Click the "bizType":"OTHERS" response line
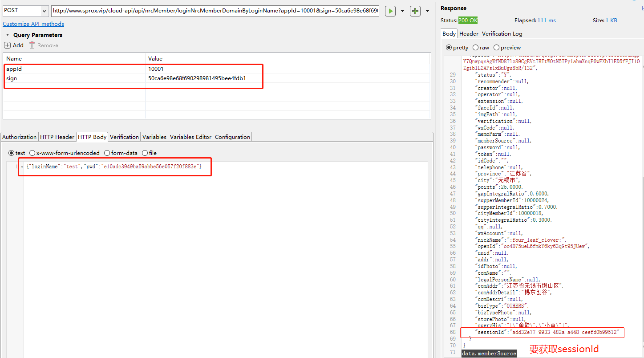The image size is (644, 358). 503,306
